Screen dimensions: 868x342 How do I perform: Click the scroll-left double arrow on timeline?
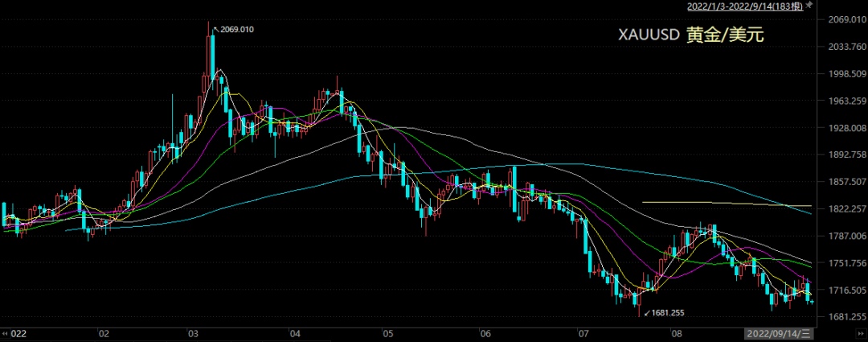[5, 332]
